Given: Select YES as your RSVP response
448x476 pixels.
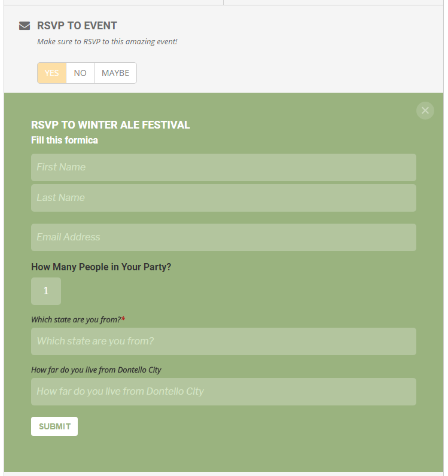Looking at the screenshot, I should coord(51,73).
